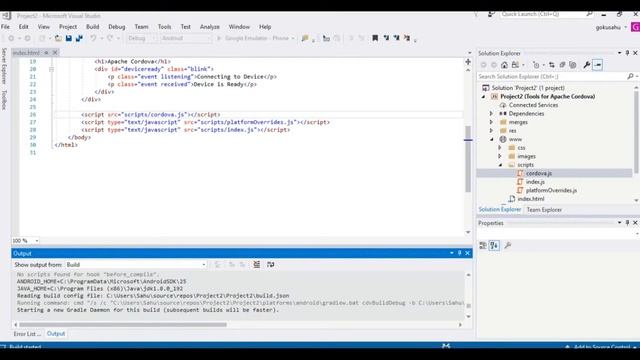Screen dimensions: 640x360
Task: Toggle the Preview Selected Items button
Action: point(598,65)
